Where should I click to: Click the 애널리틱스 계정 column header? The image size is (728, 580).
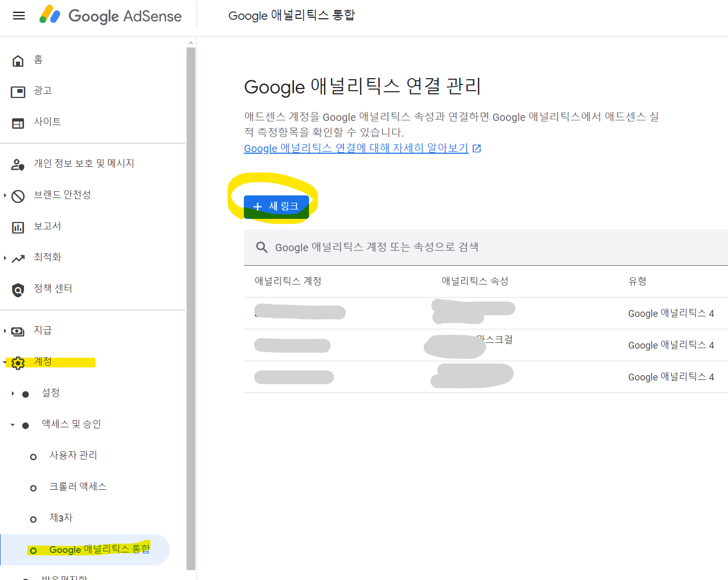(x=288, y=281)
